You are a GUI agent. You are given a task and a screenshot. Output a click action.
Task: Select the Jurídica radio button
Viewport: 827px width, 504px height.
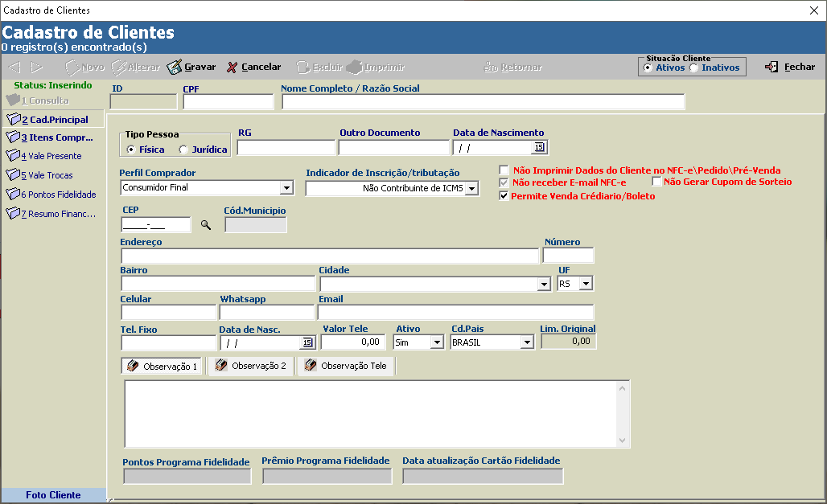click(183, 150)
